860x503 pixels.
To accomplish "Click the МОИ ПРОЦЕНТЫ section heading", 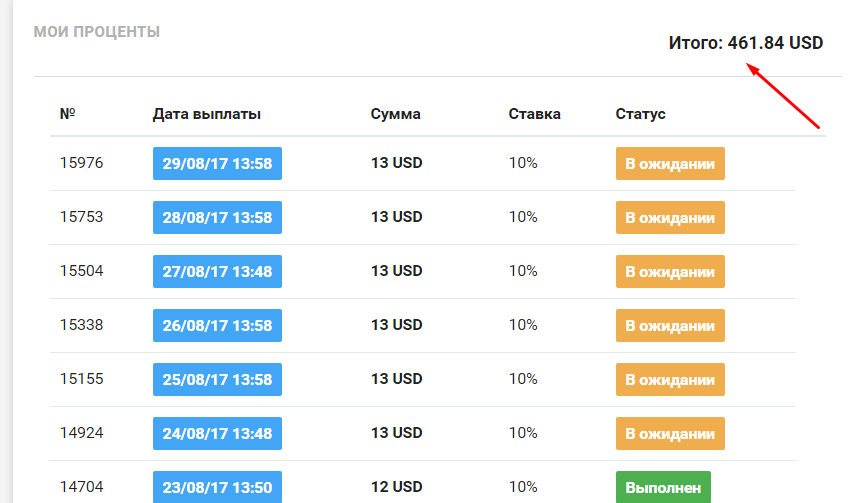I will (x=97, y=32).
